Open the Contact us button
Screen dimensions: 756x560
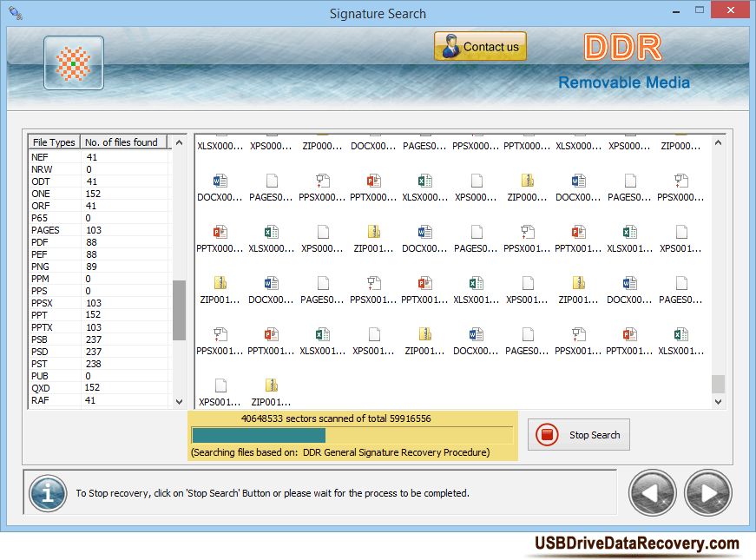[480, 46]
